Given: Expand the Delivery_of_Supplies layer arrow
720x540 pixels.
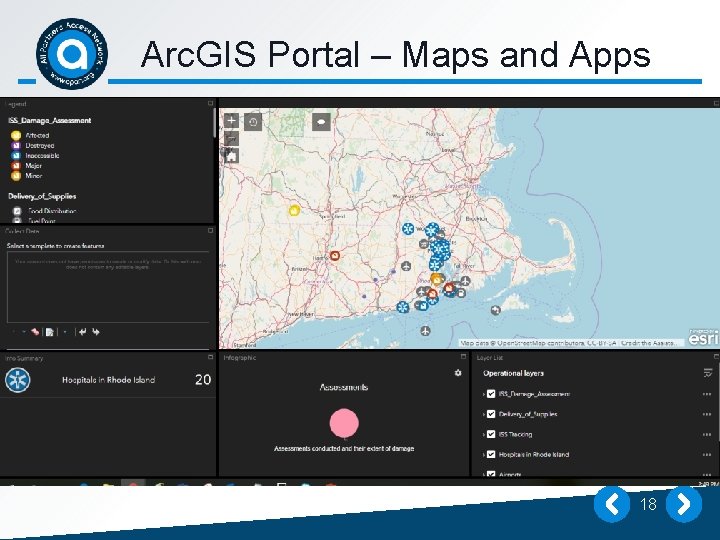Looking at the screenshot, I should click(484, 414).
